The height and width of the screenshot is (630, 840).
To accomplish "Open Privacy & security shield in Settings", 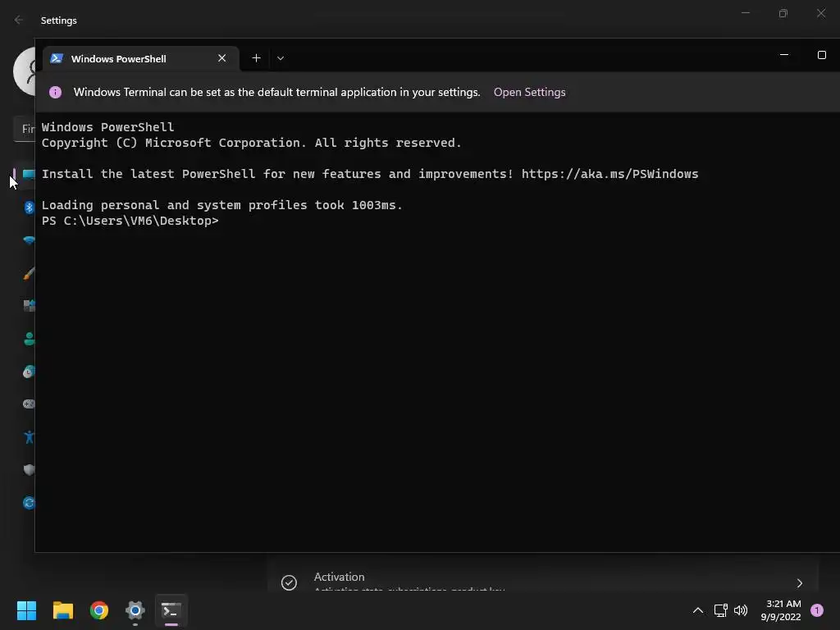I will tap(29, 470).
